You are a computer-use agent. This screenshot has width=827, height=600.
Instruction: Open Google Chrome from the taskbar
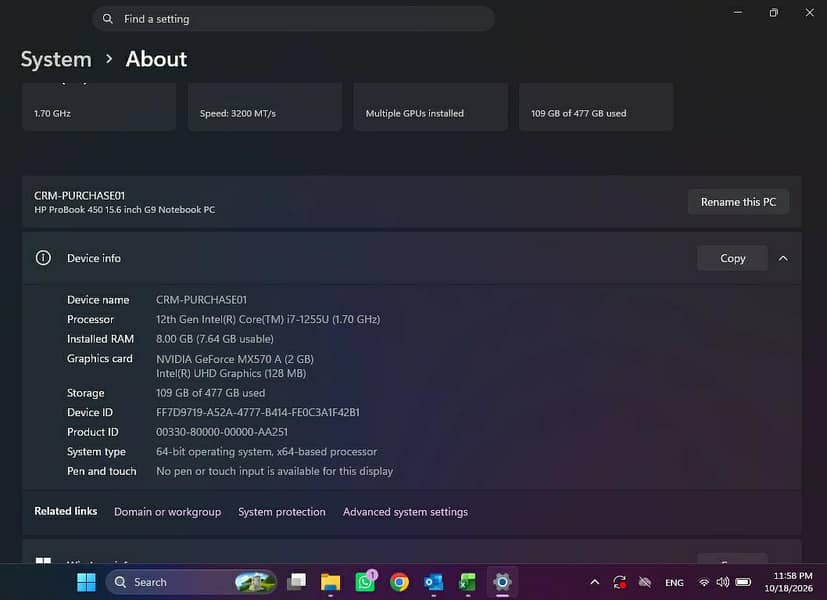point(399,582)
